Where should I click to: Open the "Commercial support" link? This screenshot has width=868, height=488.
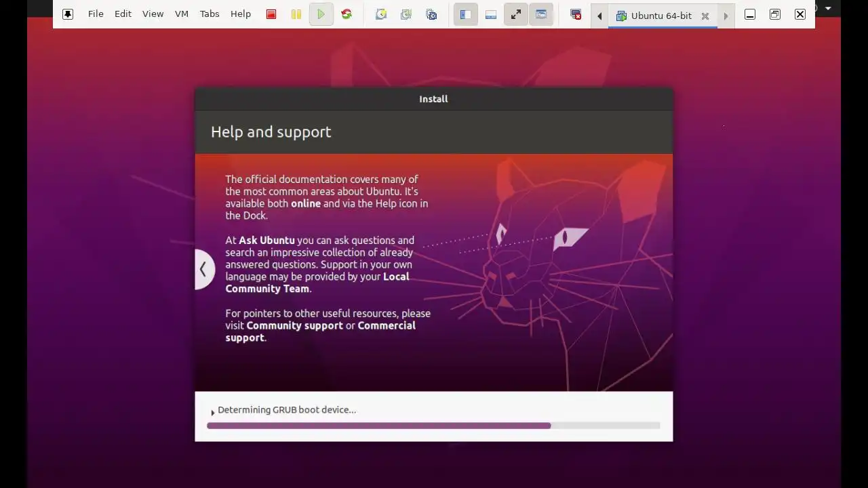[387, 325]
